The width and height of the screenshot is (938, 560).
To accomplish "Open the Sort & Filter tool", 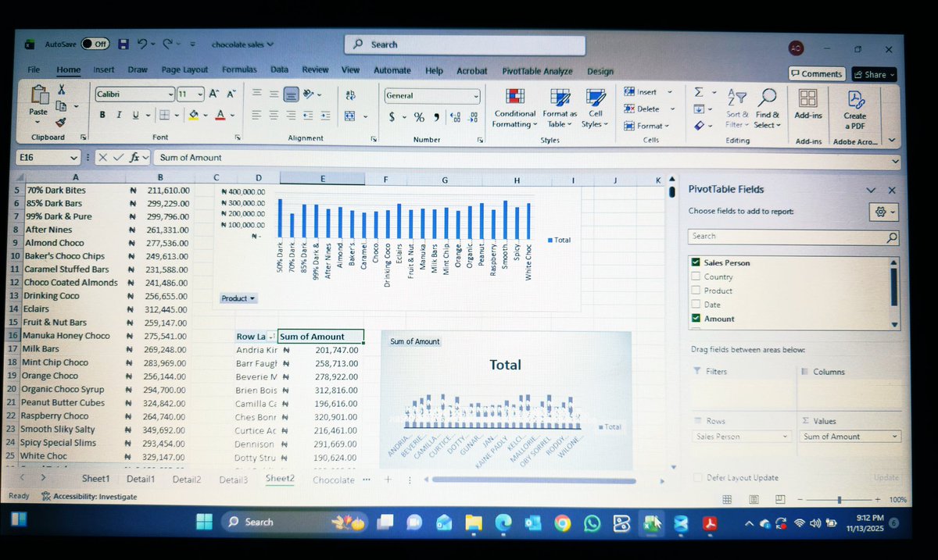I will click(x=736, y=109).
